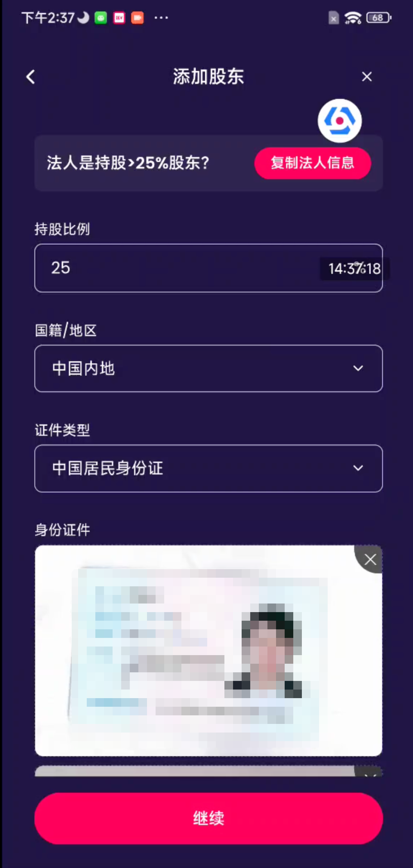Click the chevron next to 中国居民身份证
The image size is (413, 868).
click(358, 468)
